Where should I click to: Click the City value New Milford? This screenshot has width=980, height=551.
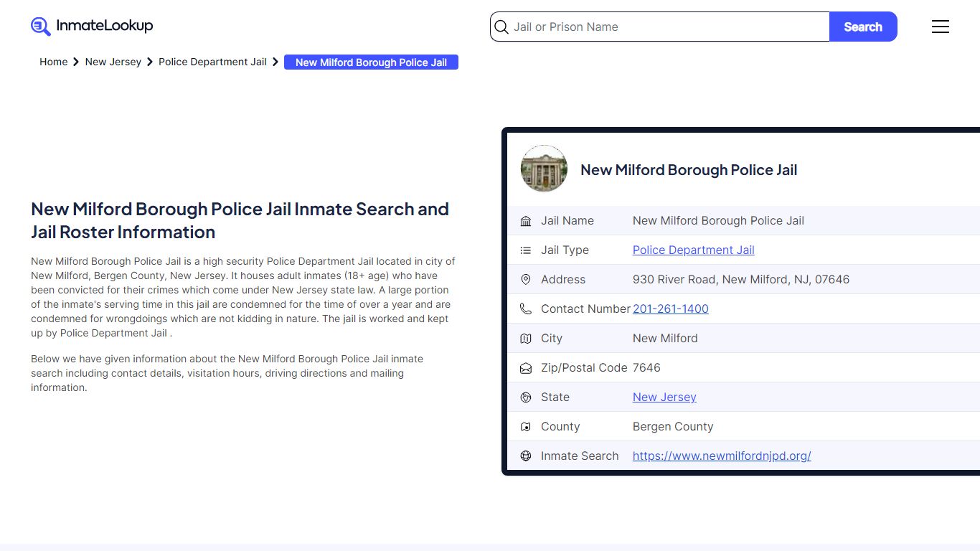point(665,339)
